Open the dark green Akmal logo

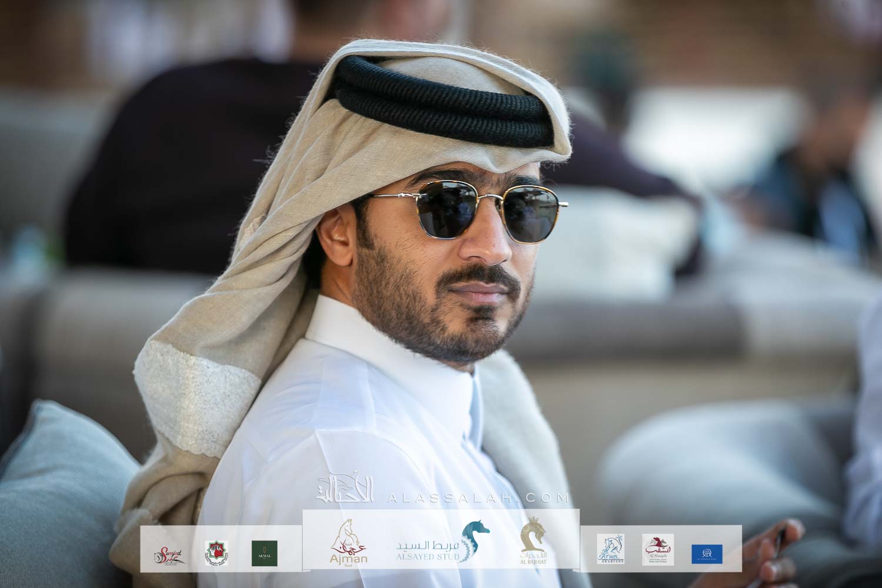point(264,553)
